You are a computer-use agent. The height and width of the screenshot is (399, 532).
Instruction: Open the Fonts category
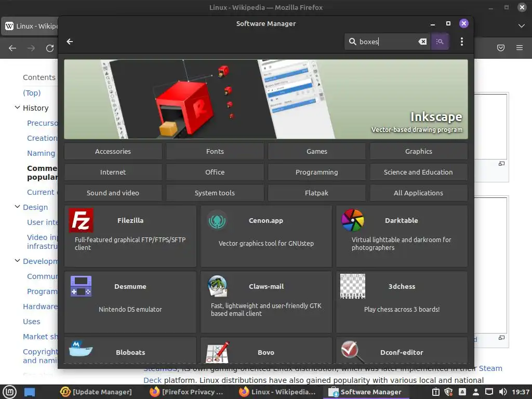215,151
